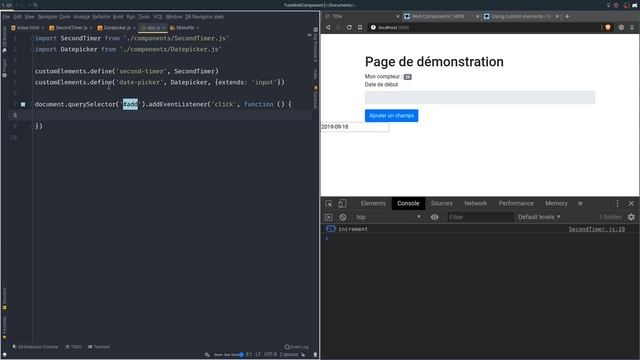Viewport: 640px width, 360px height.
Task: Follow the SecondTimer.js:19 source link
Action: (x=596, y=229)
